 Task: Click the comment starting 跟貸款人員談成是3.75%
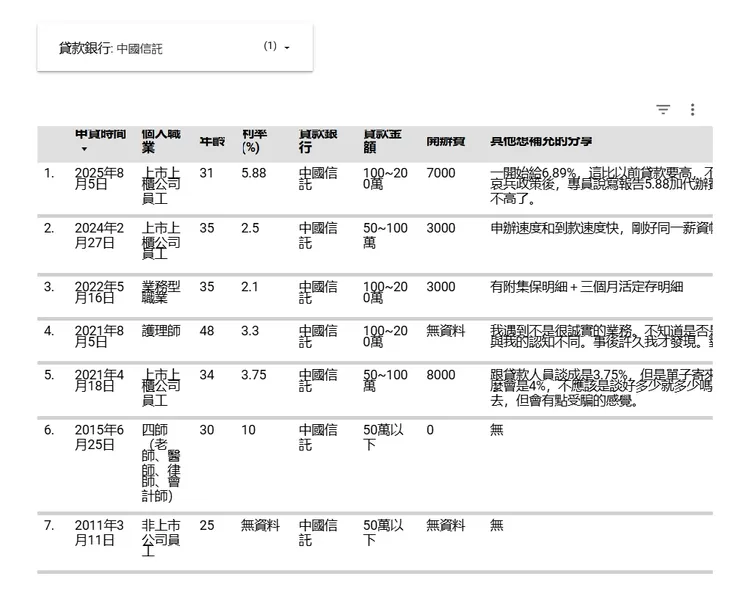pyautogui.click(x=601, y=388)
